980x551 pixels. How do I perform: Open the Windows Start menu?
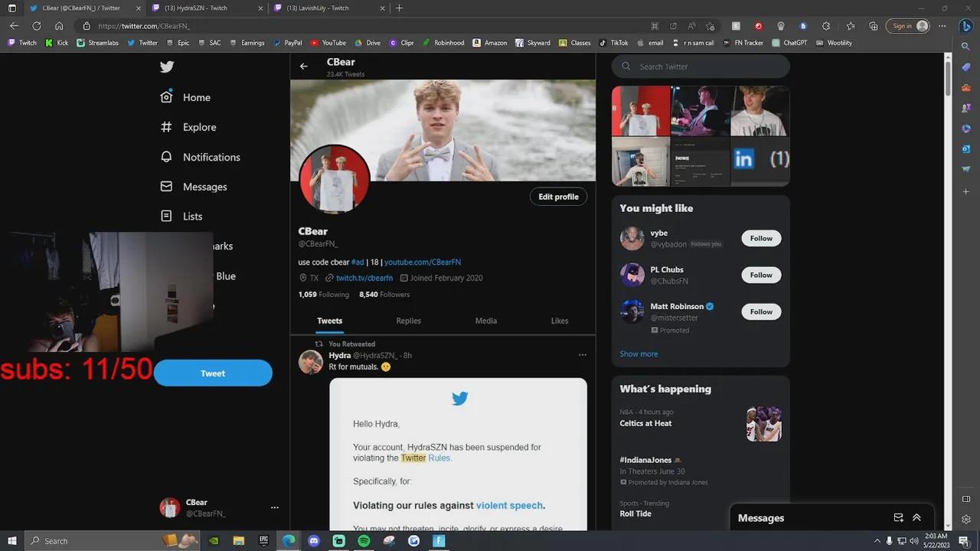coord(11,540)
